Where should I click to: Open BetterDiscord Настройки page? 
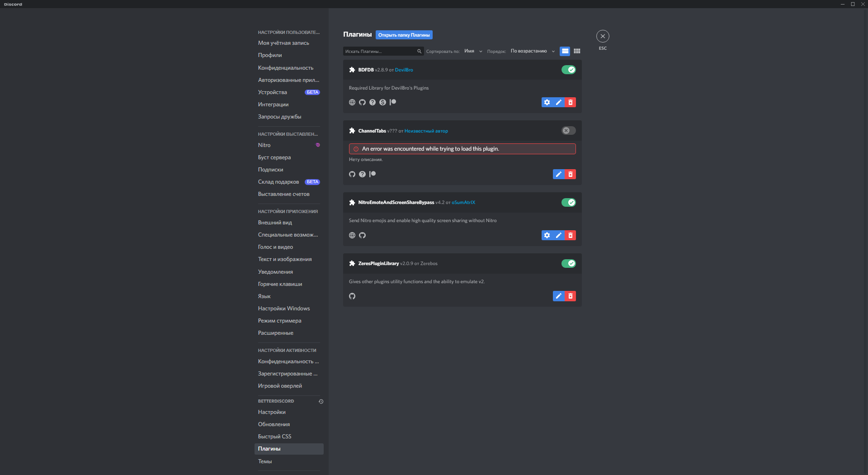[289, 412]
